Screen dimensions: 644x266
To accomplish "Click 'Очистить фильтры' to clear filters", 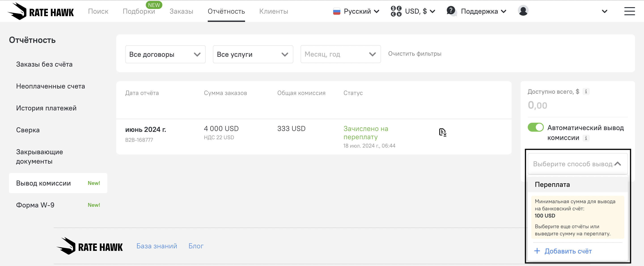I will click(415, 54).
